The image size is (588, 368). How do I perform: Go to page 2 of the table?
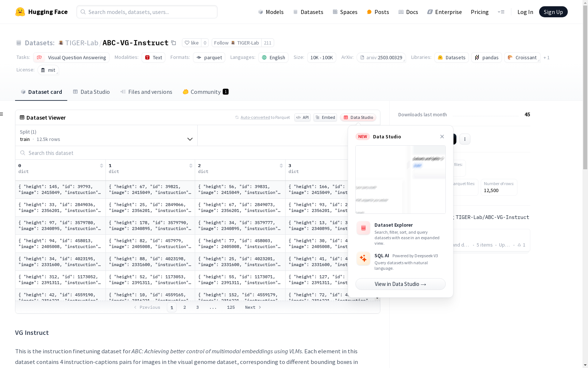click(184, 307)
